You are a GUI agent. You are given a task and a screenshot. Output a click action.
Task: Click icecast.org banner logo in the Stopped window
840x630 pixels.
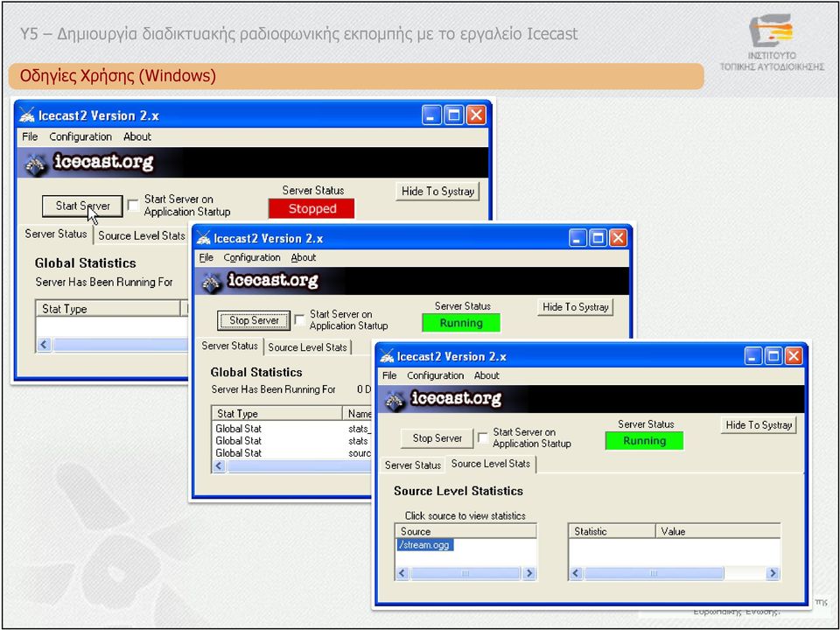89,163
